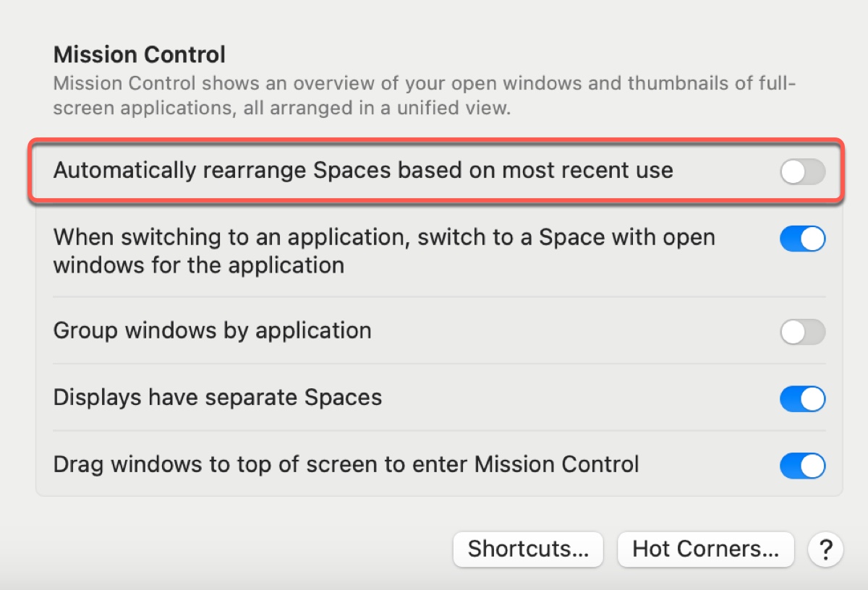Disable drag windows to top of screen toggle
Screen dimensions: 868x590
(x=802, y=466)
